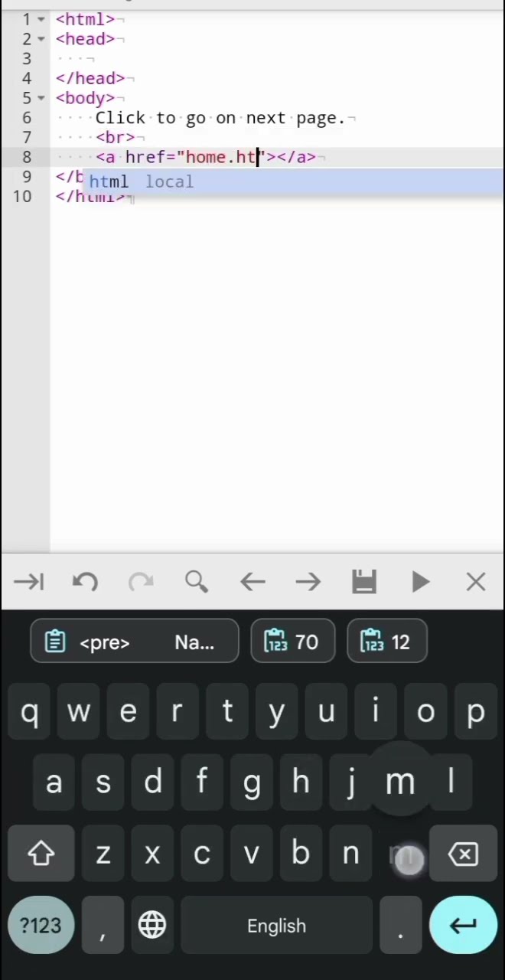Tap the backspace key
The height and width of the screenshot is (980, 505).
[464, 854]
